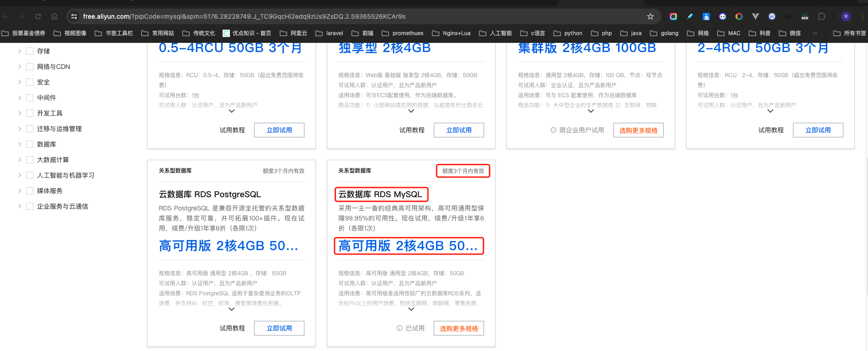The image size is (868, 351).
Task: Open the purple profile avatar
Action: click(x=846, y=16)
